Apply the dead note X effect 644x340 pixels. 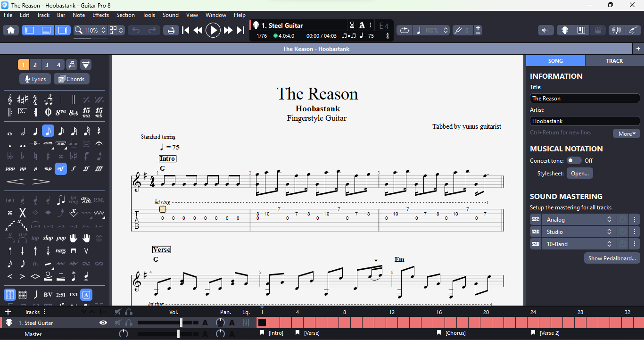tap(23, 213)
